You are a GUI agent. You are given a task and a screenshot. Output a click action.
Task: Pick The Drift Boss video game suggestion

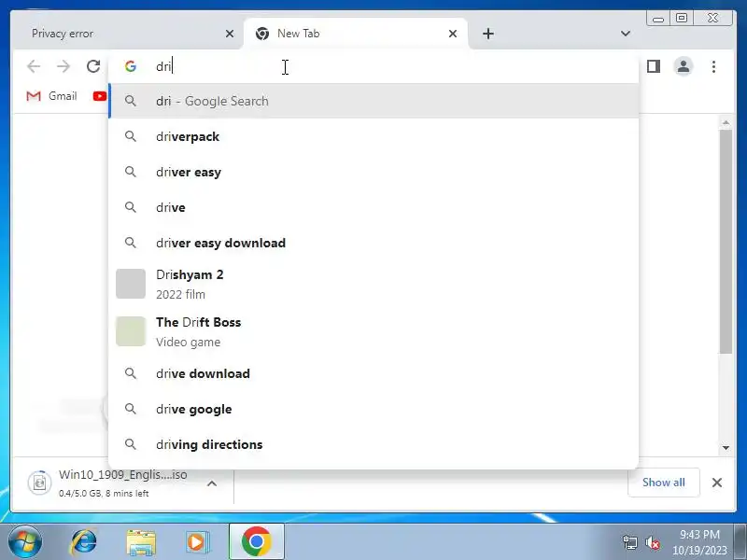[x=373, y=332]
